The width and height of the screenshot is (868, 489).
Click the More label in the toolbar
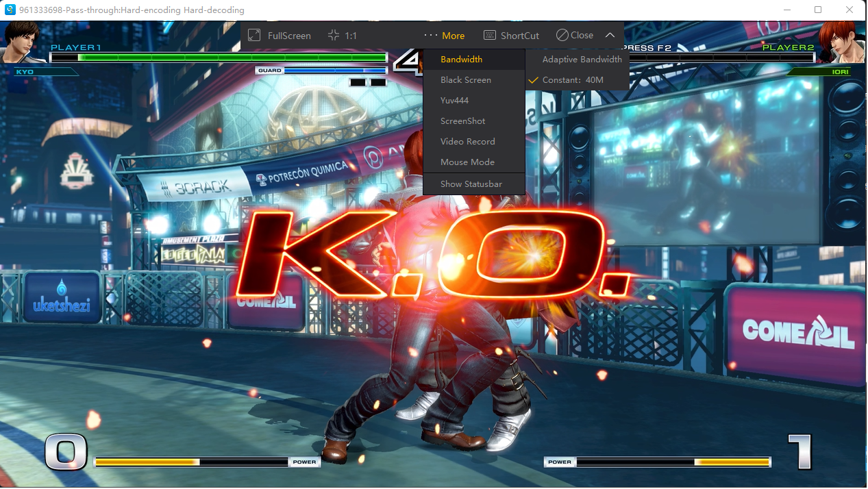coord(454,36)
